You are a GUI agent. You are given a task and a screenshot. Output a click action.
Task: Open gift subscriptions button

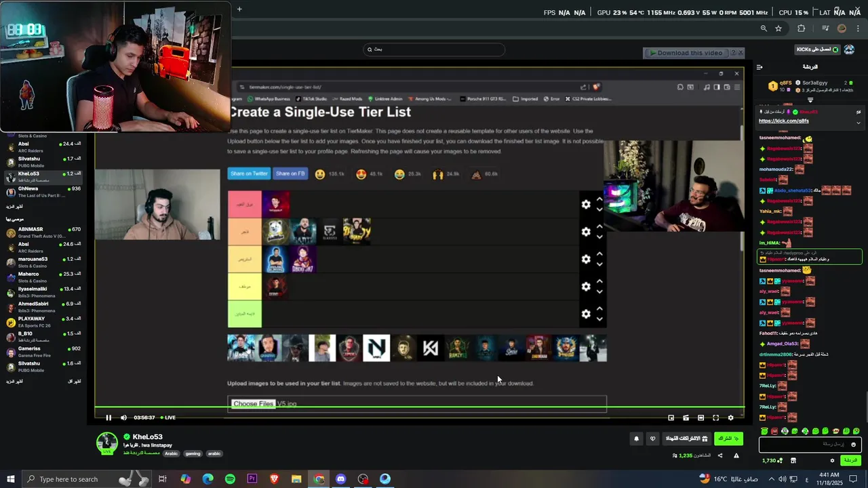pyautogui.click(x=686, y=439)
